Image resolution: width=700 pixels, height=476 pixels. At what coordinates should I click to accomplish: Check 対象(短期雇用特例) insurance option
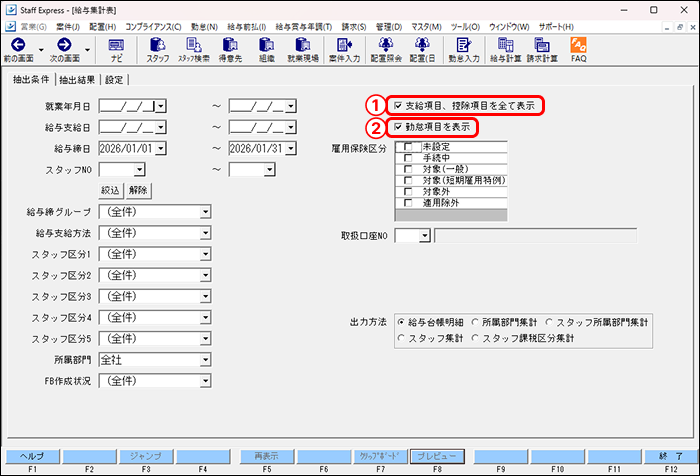[x=408, y=180]
